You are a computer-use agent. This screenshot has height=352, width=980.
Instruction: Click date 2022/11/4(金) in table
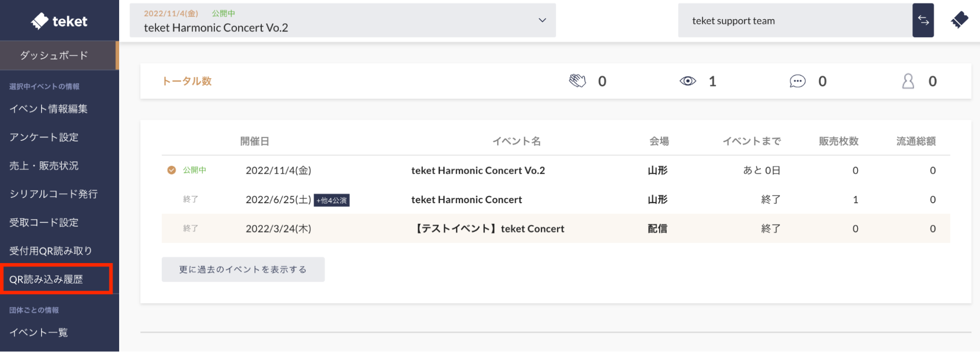(278, 170)
